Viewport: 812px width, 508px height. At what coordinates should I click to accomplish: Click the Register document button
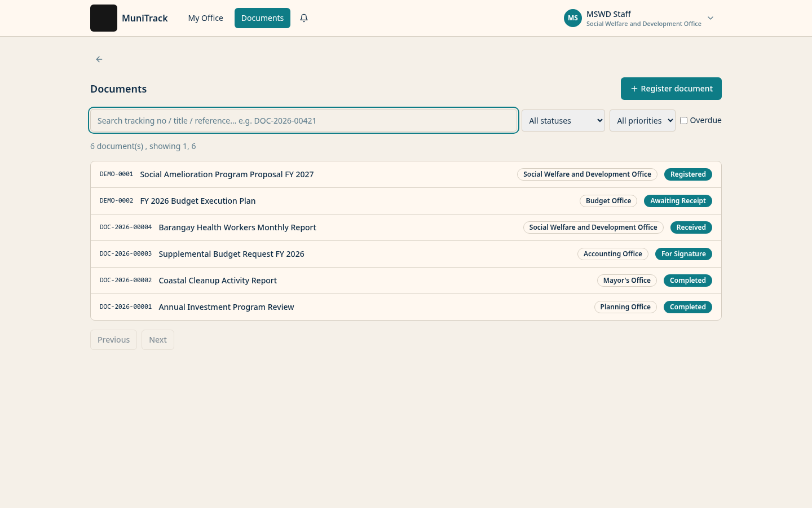pyautogui.click(x=671, y=89)
